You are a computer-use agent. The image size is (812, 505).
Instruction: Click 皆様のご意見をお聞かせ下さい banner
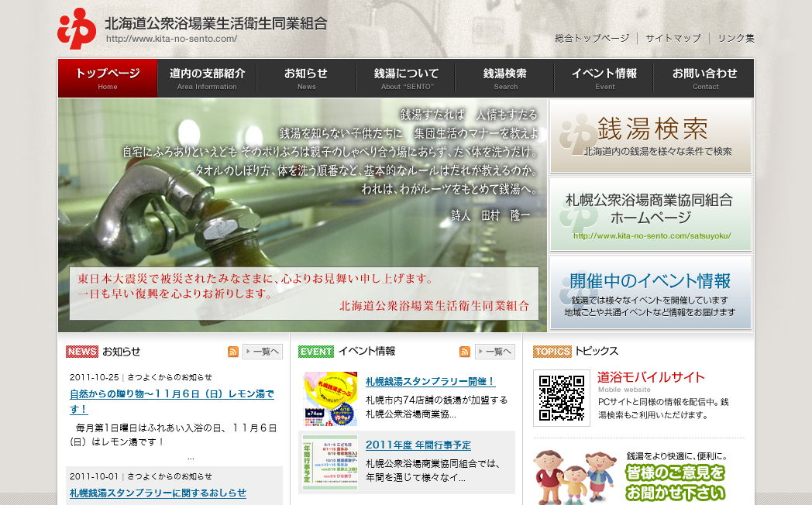pos(676,483)
